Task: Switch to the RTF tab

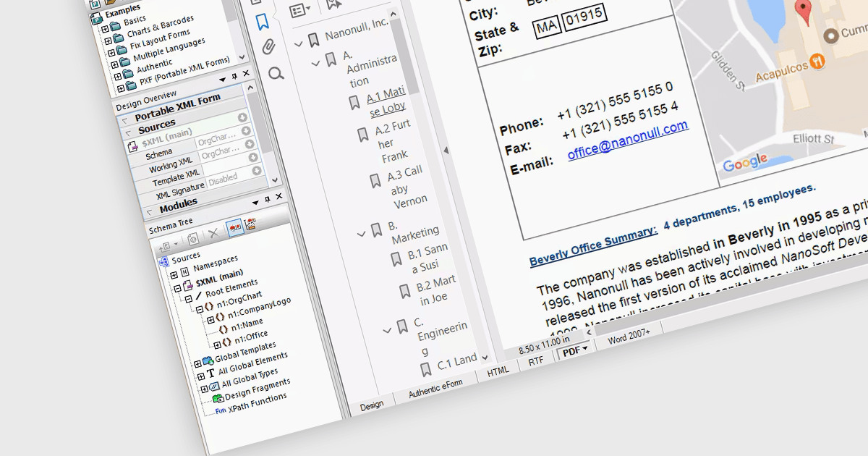Action: click(536, 360)
